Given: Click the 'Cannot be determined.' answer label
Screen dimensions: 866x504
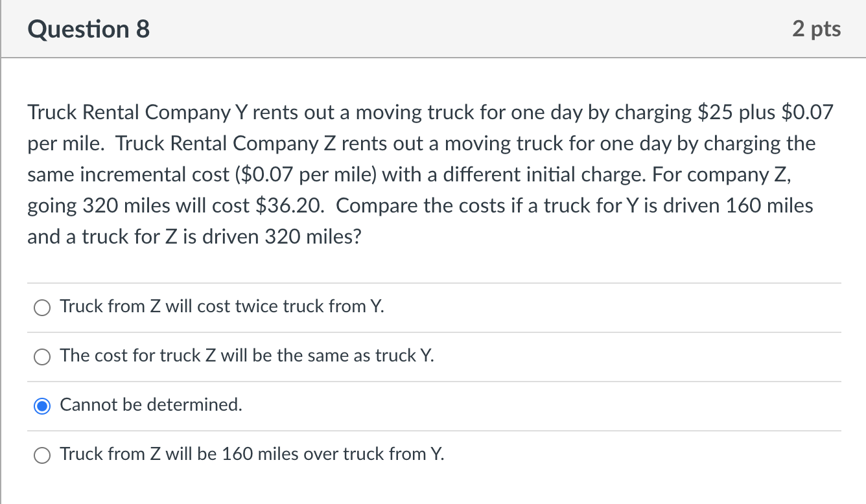Looking at the screenshot, I should tap(151, 405).
